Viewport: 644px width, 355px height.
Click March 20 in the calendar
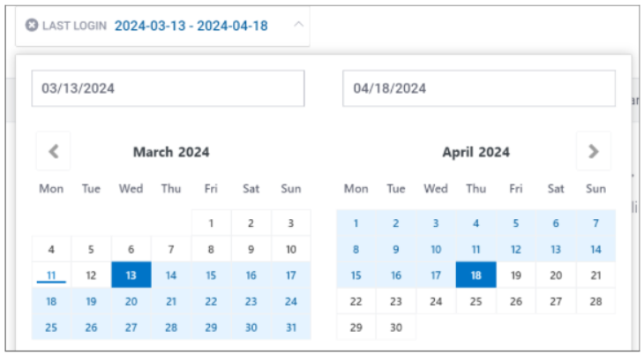(131, 301)
